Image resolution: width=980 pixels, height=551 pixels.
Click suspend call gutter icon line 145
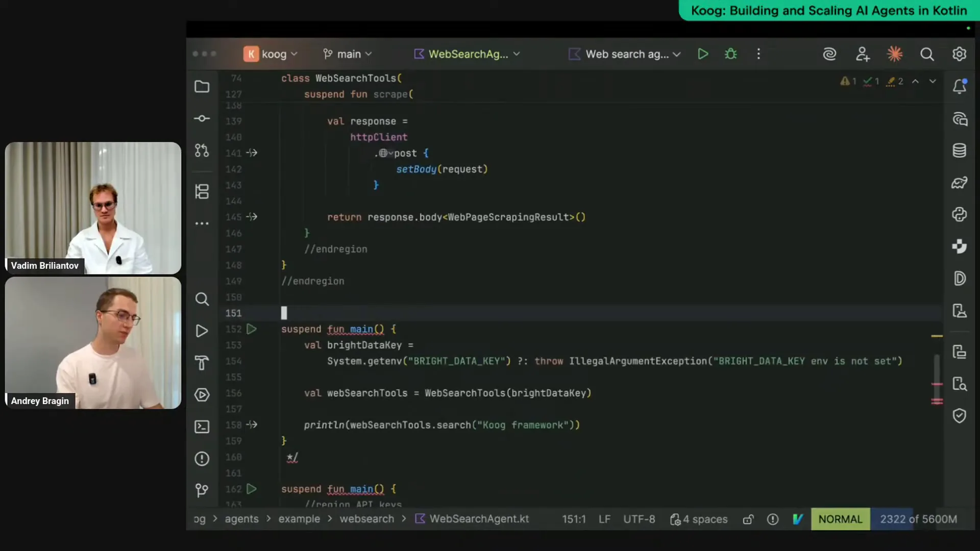pos(252,217)
